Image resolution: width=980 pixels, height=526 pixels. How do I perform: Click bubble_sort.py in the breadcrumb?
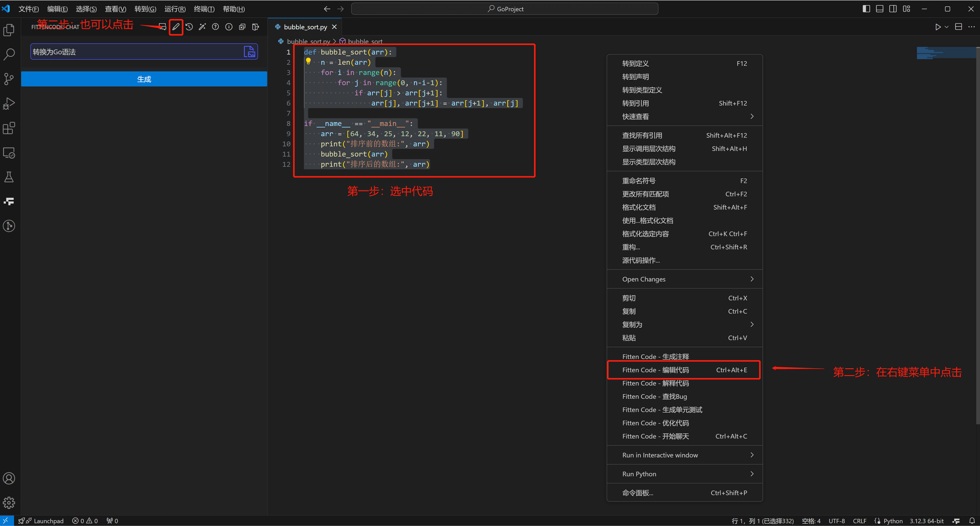point(308,42)
